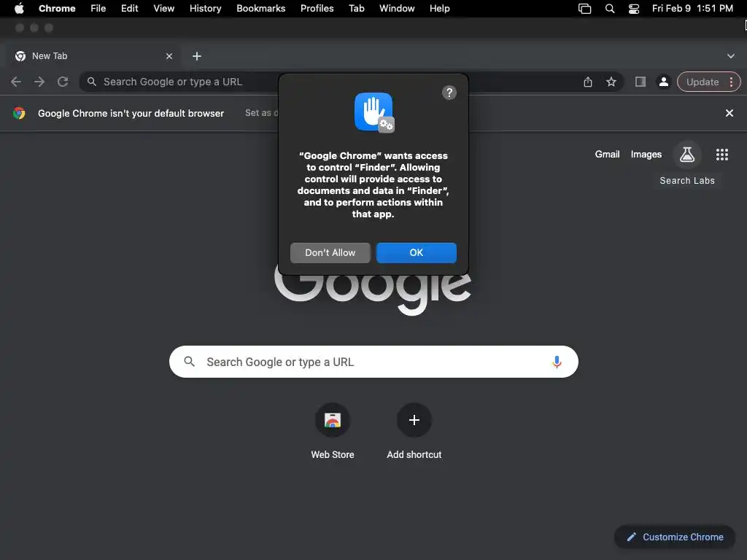Viewport: 747px width, 560px height.
Task: Reload the page
Action: pos(63,82)
